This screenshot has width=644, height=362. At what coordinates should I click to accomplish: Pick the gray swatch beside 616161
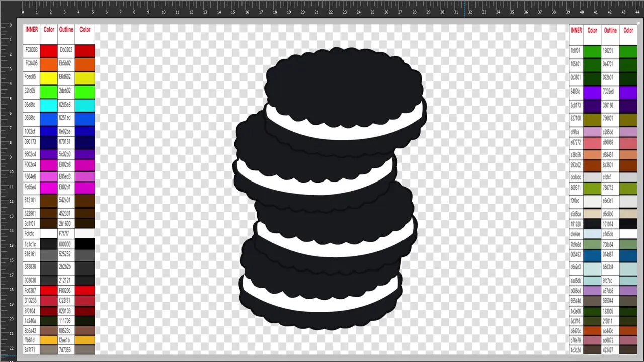coord(49,255)
